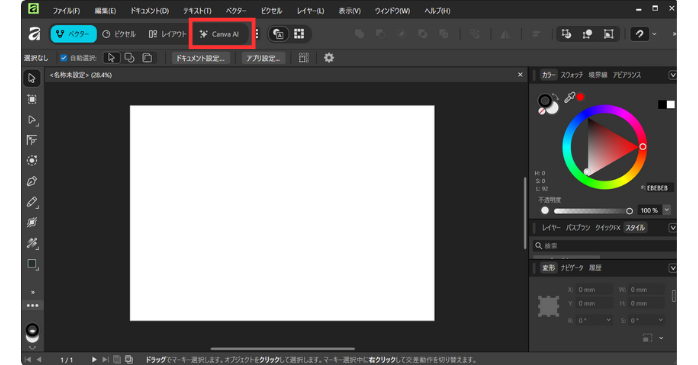Image resolution: width=698 pixels, height=365 pixels.
Task: Close the <名称未設定> document tab
Action: [520, 75]
